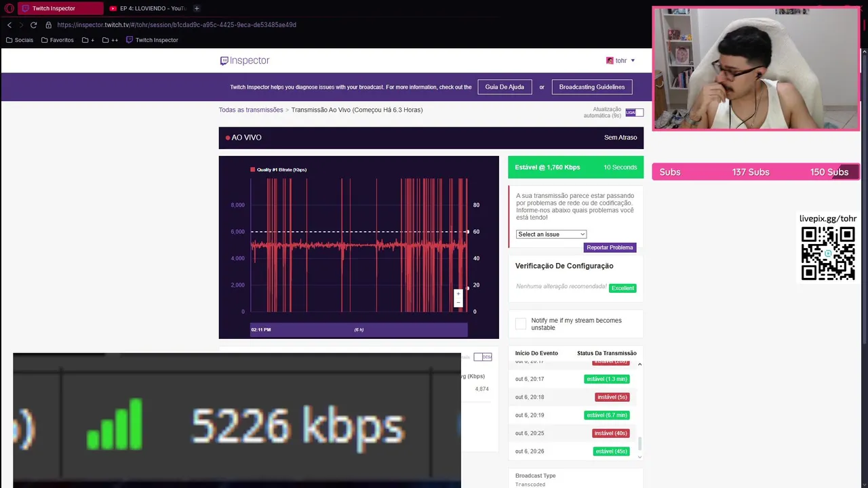868x488 pixels.
Task: Zoom out the chart with minus button
Action: pos(458,302)
